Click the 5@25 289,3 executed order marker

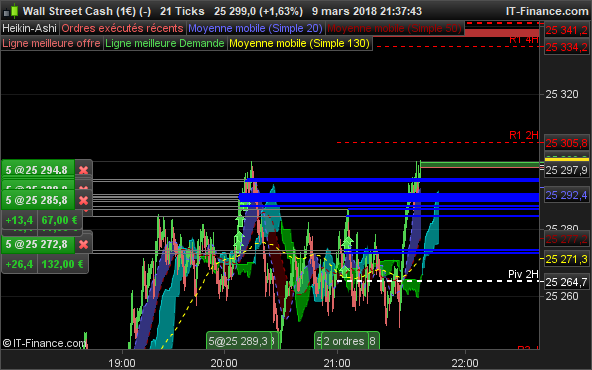(x=239, y=341)
